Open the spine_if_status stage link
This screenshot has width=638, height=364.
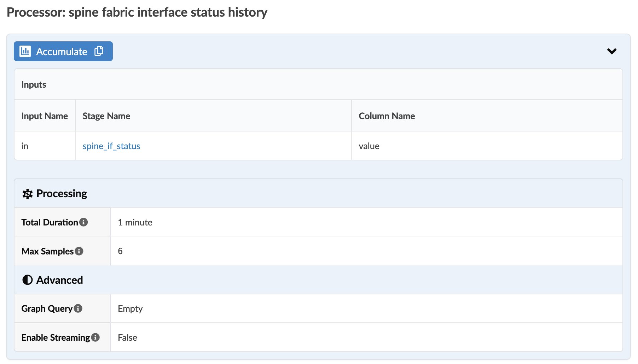click(x=111, y=146)
